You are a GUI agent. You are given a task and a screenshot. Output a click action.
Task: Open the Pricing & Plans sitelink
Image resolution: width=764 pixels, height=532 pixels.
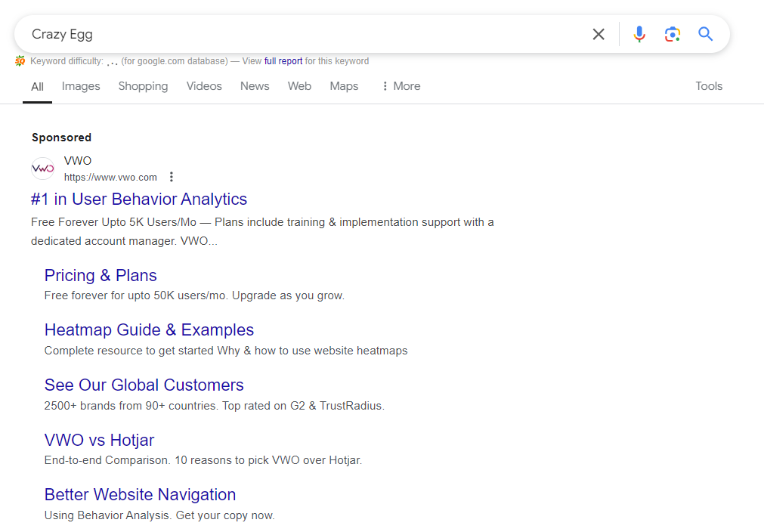pyautogui.click(x=101, y=275)
